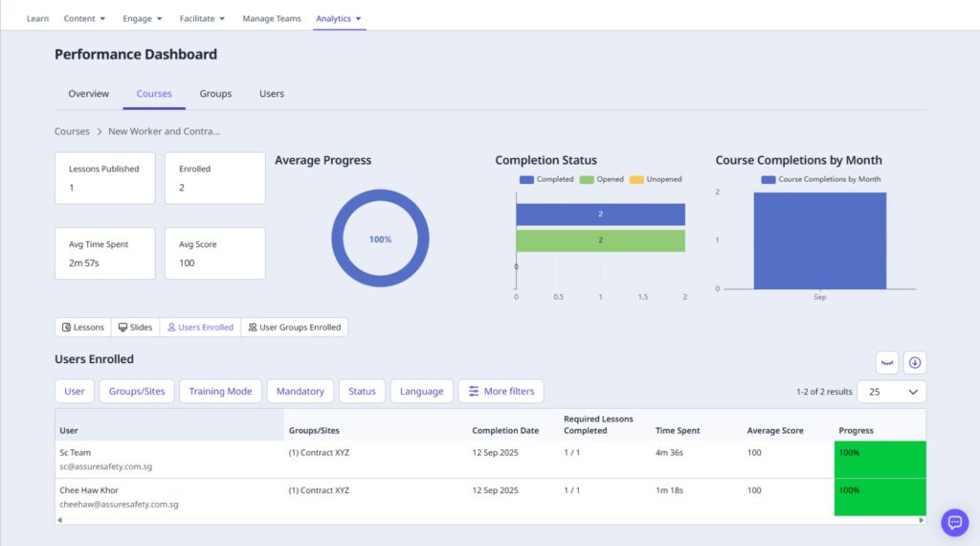Click the download report icon button

pos(915,363)
